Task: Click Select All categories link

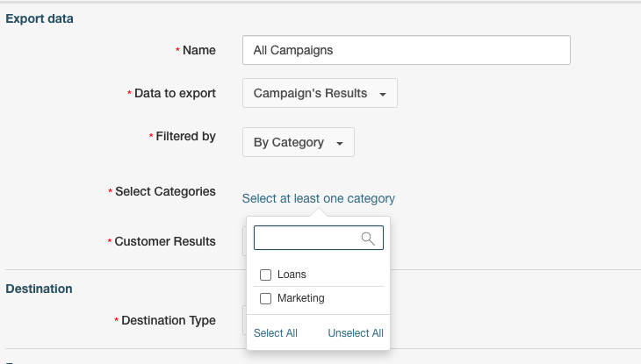Action: click(x=276, y=333)
